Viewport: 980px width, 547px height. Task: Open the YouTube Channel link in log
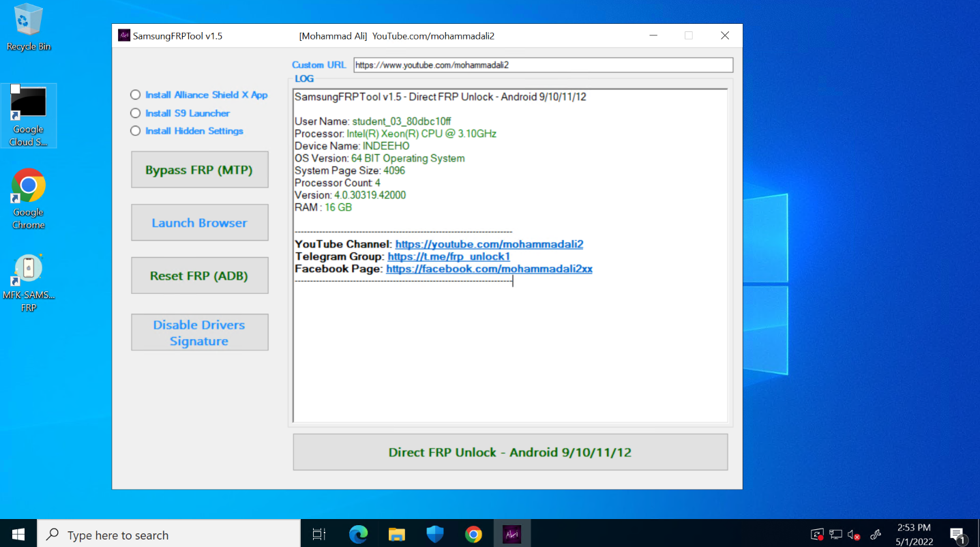(x=489, y=244)
